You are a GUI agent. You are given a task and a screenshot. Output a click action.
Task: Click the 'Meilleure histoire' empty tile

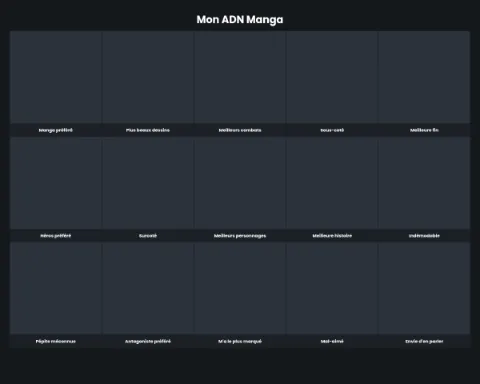332,183
